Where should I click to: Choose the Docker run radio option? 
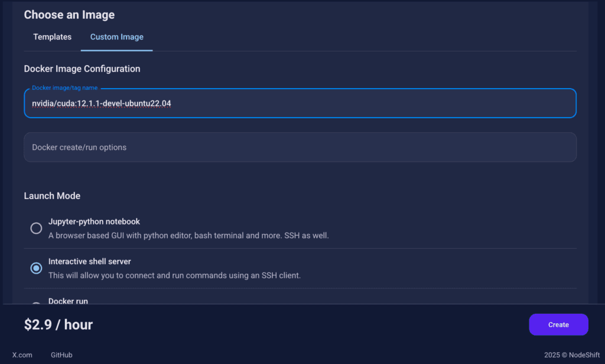coord(36,303)
